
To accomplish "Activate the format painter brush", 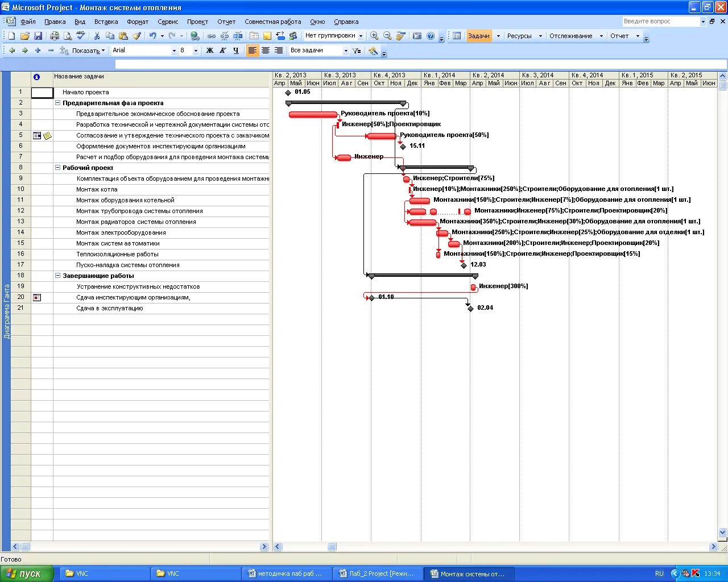I will 136,36.
